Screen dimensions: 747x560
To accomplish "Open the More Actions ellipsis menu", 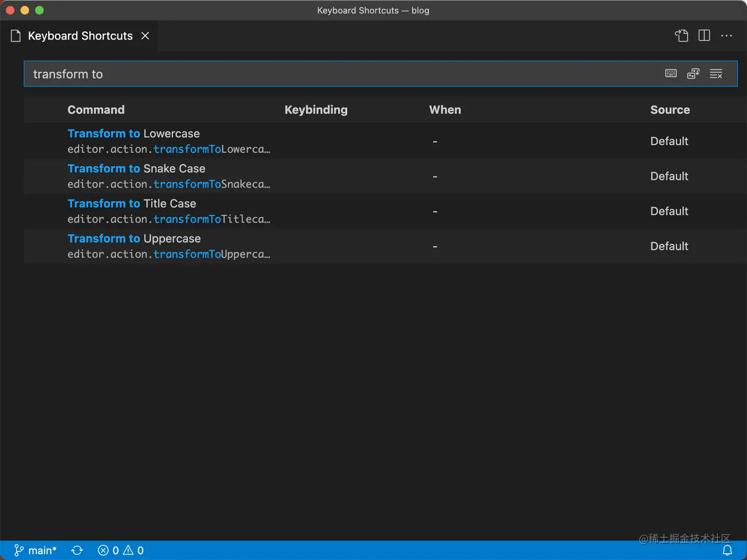I will click(726, 36).
